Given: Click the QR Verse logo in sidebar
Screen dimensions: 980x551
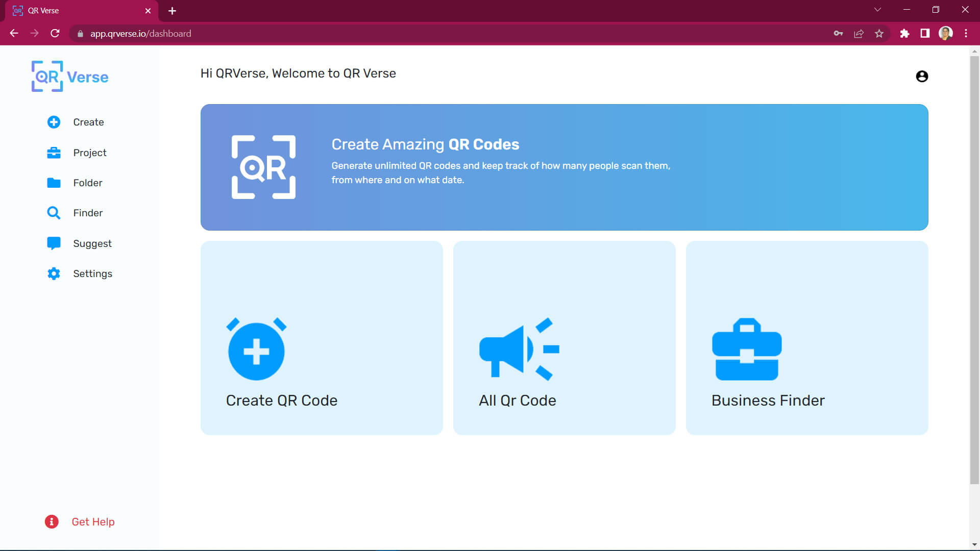Looking at the screenshot, I should pyautogui.click(x=70, y=77).
